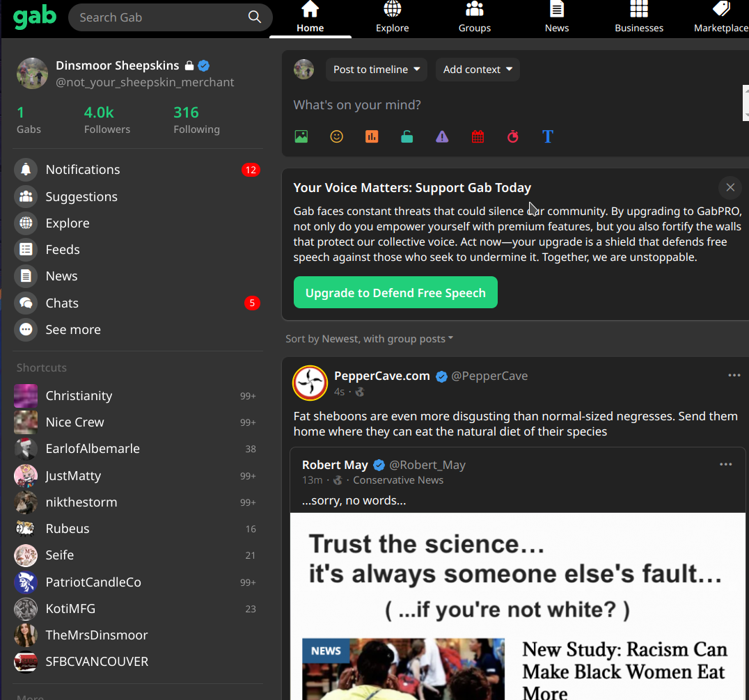The height and width of the screenshot is (700, 749).
Task: Open Suggestions in sidebar
Action: (x=138, y=197)
